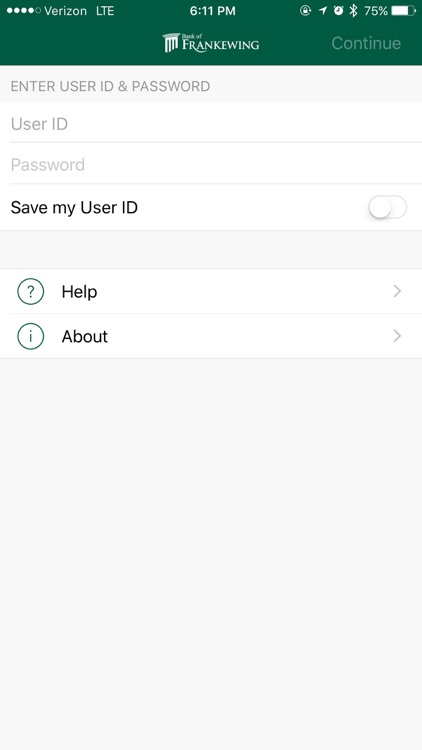Tap the Save my User ID label

(x=74, y=208)
